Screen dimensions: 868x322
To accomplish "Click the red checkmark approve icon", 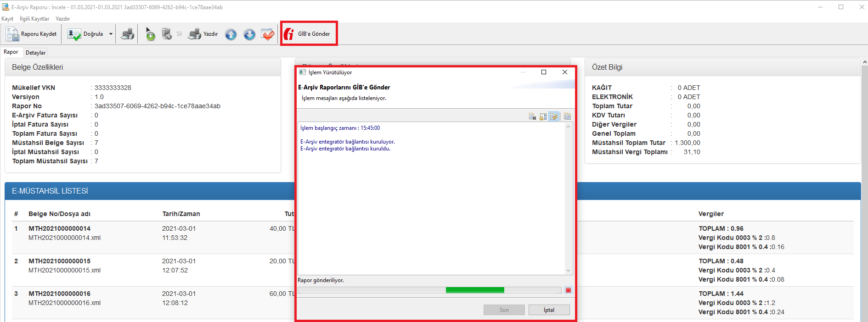I will (x=267, y=34).
